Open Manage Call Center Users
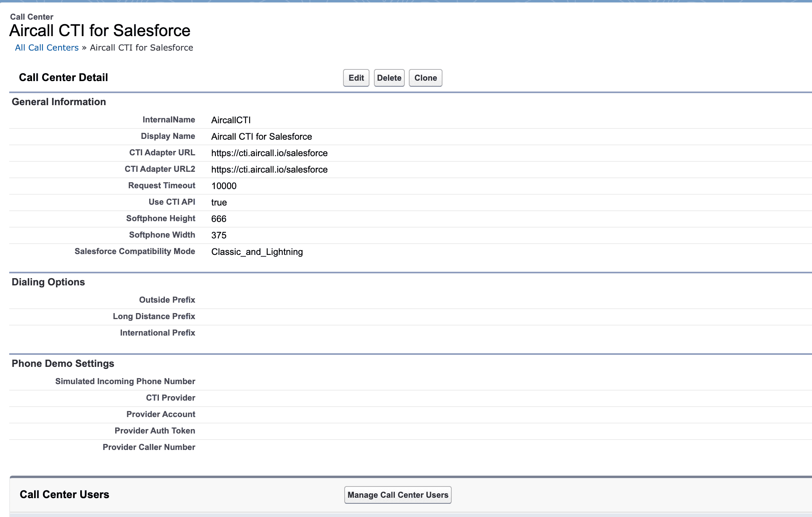 (x=398, y=495)
